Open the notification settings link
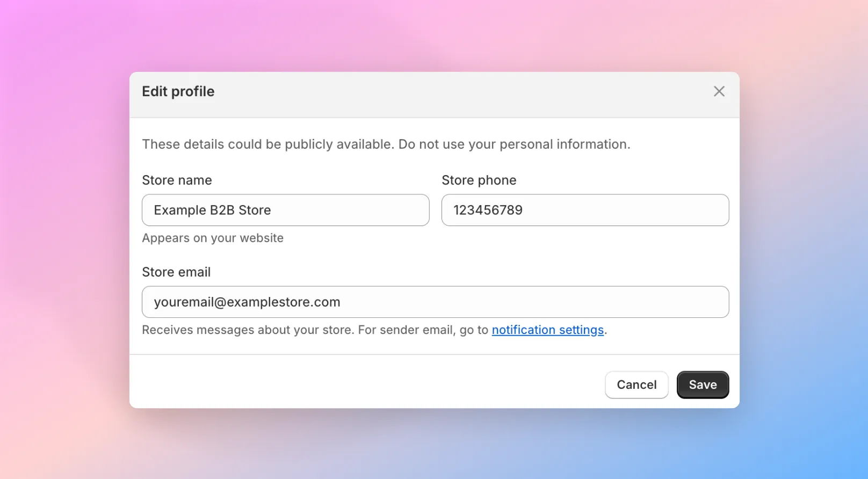The image size is (868, 479). [548, 330]
